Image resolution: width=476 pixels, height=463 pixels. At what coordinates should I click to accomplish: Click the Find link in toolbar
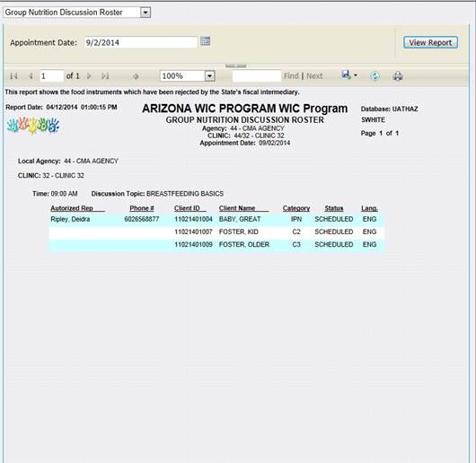click(x=291, y=75)
